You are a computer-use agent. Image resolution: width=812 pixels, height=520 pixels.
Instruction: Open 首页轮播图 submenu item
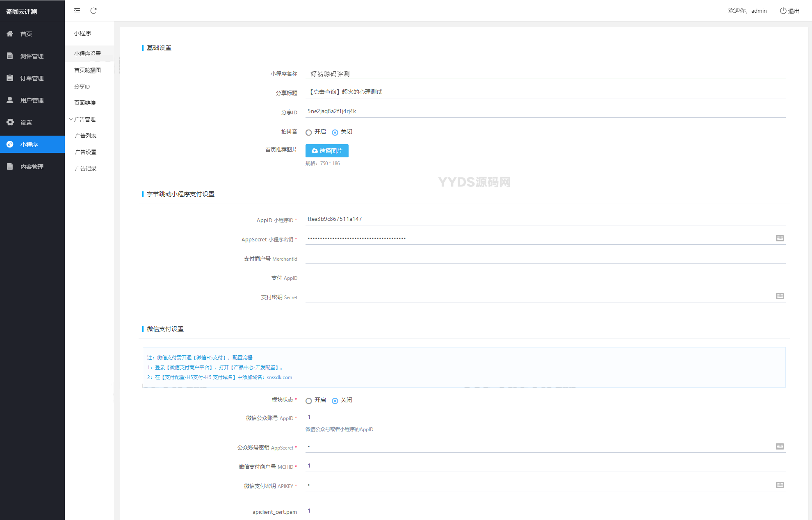tap(87, 70)
